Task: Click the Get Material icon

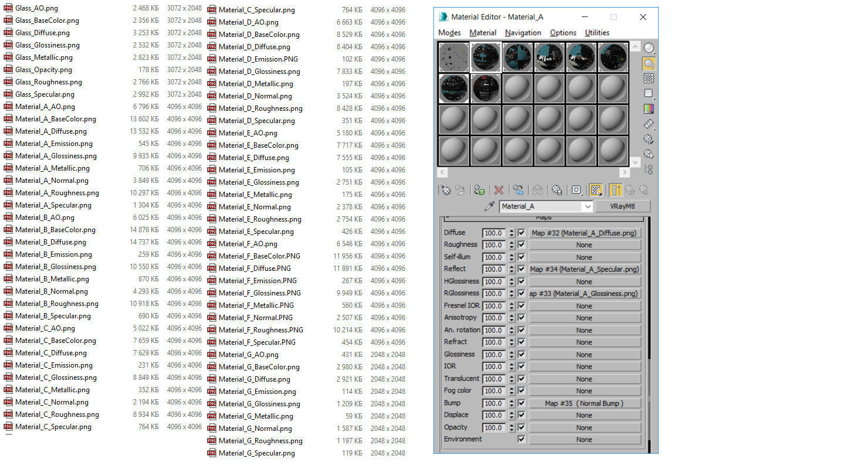Action: click(x=446, y=190)
